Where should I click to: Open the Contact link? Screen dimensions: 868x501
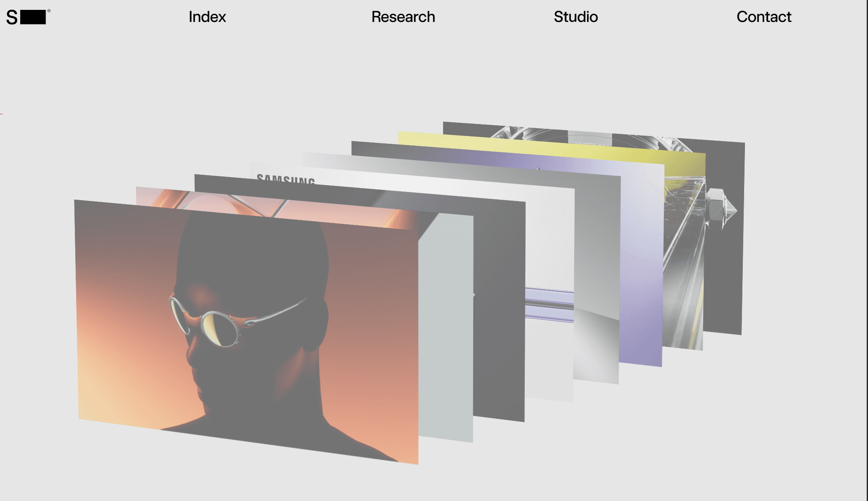(763, 17)
